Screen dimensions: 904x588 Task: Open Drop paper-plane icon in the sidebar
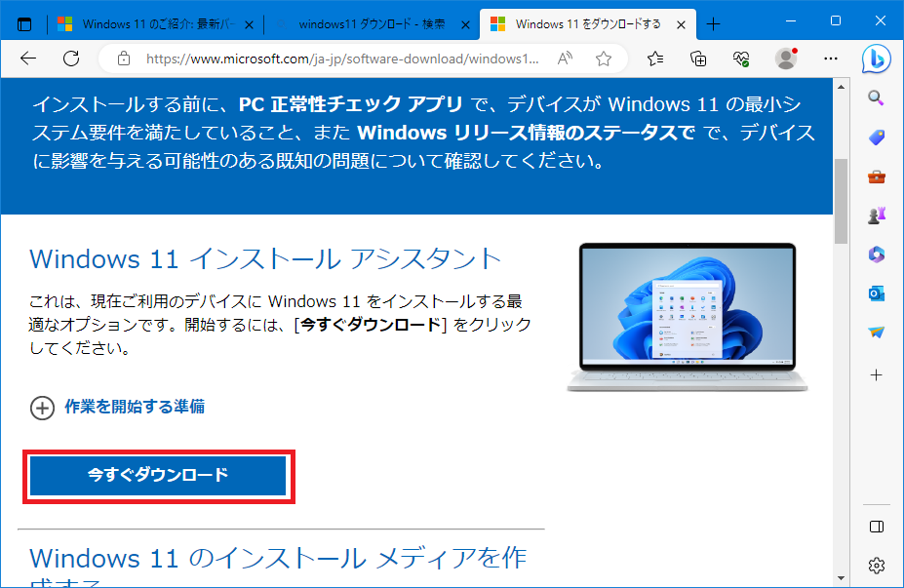click(877, 333)
